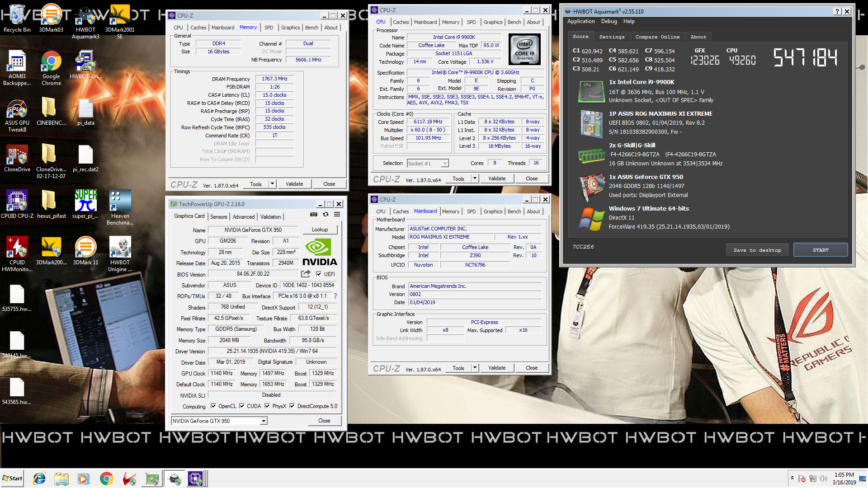Select the 535755.hwbot file on the desktop
This screenshot has width=868, height=488.
click(x=17, y=298)
